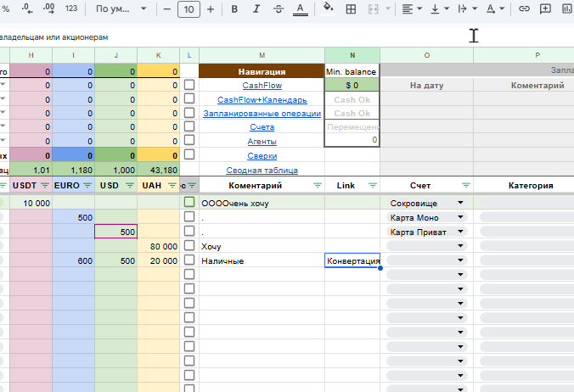Toggle bold formatting
This screenshot has height=392, width=574.
234,9
